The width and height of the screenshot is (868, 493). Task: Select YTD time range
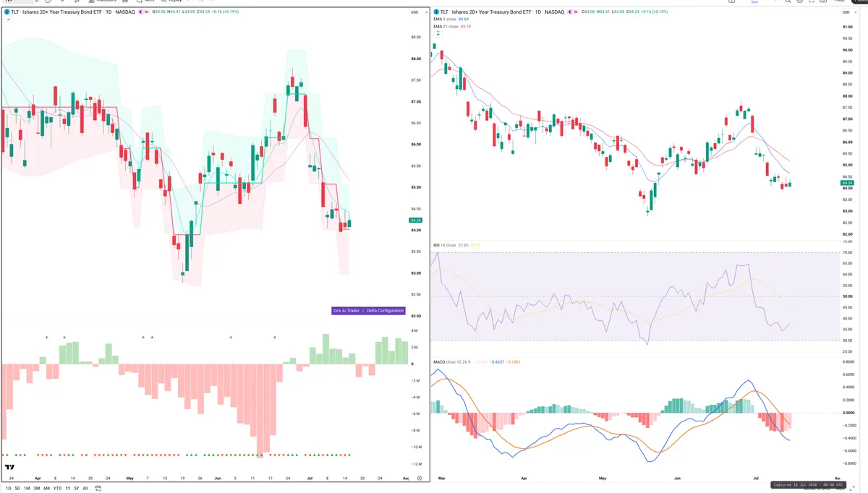click(57, 488)
